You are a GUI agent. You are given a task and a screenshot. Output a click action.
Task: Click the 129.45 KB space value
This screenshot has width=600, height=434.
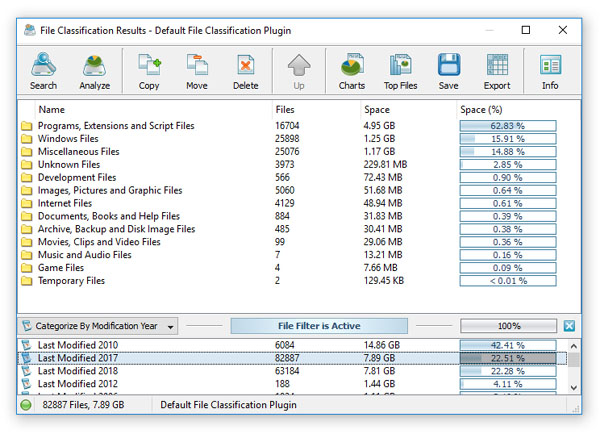point(384,281)
